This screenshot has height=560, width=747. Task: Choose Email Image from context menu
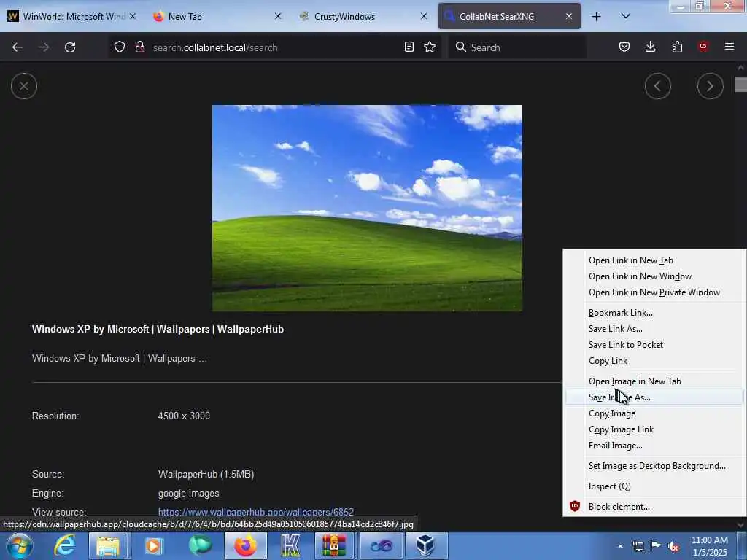(x=615, y=446)
